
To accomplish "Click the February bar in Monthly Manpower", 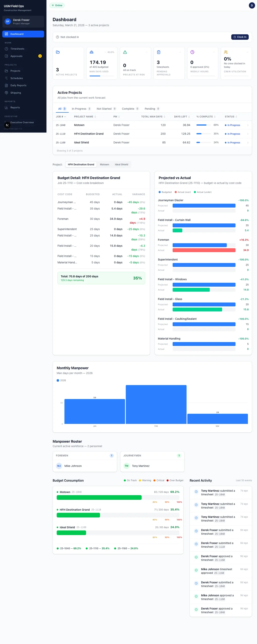I will [156, 404].
